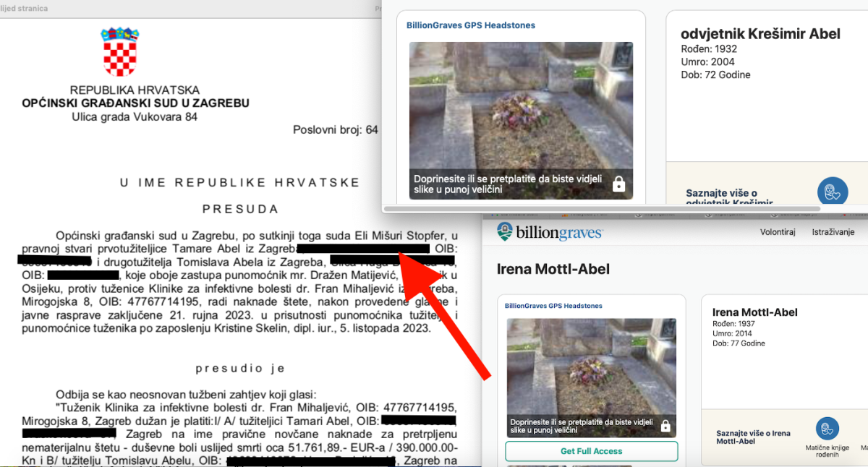868x467 pixels.
Task: Select REPUBLIKA HRVATSKA line in document header
Action: [x=135, y=90]
